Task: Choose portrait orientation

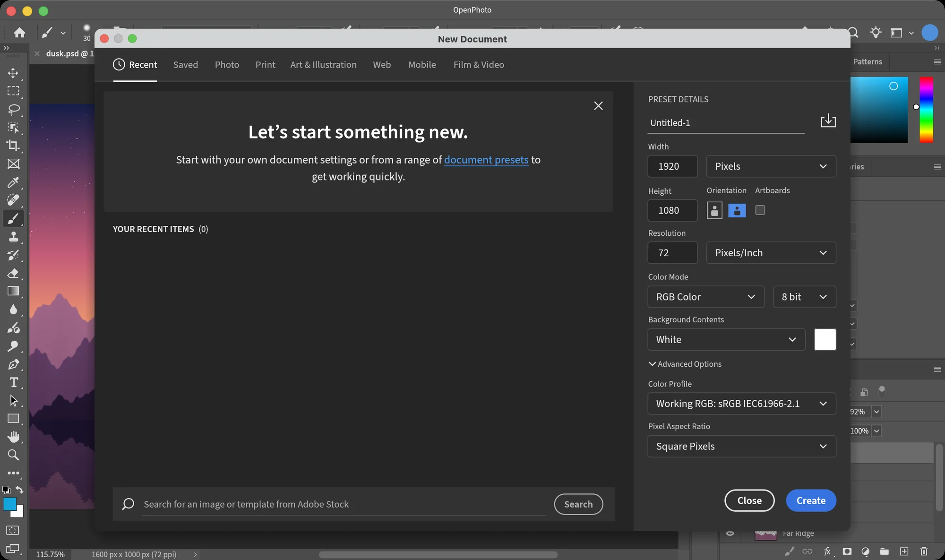Action: coord(714,210)
